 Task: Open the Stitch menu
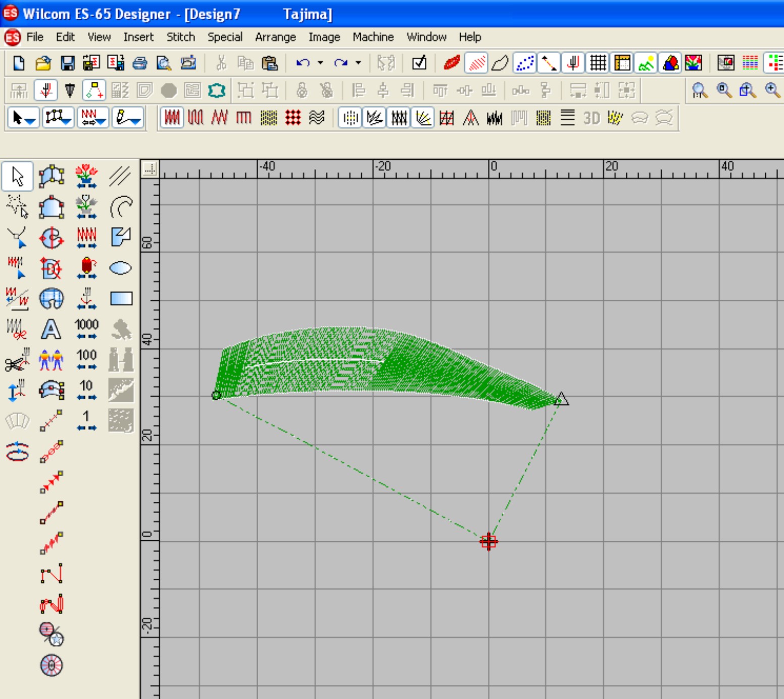pos(180,37)
